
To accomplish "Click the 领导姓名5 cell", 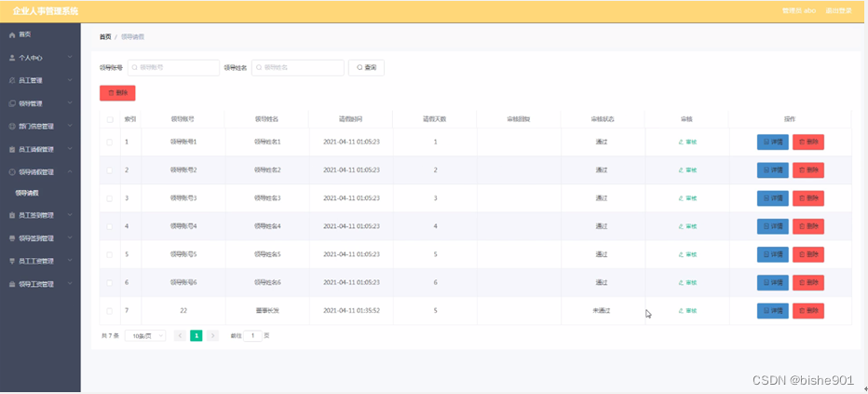I will click(267, 254).
